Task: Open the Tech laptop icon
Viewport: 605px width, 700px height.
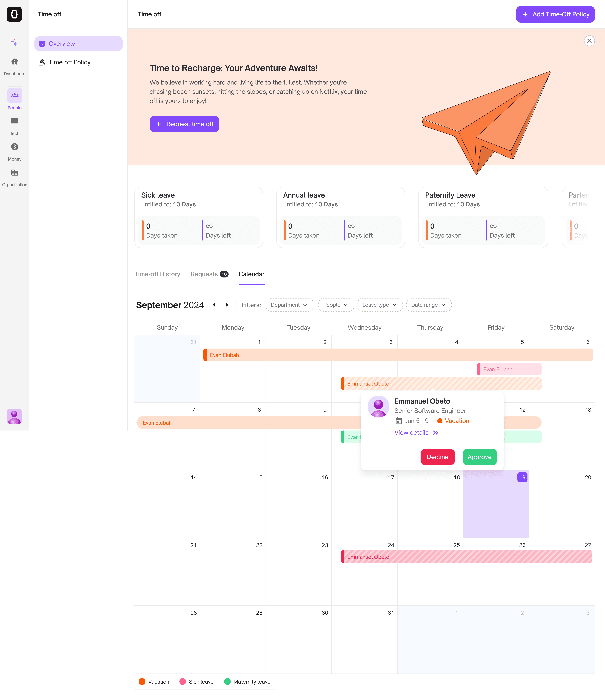Action: click(x=14, y=121)
